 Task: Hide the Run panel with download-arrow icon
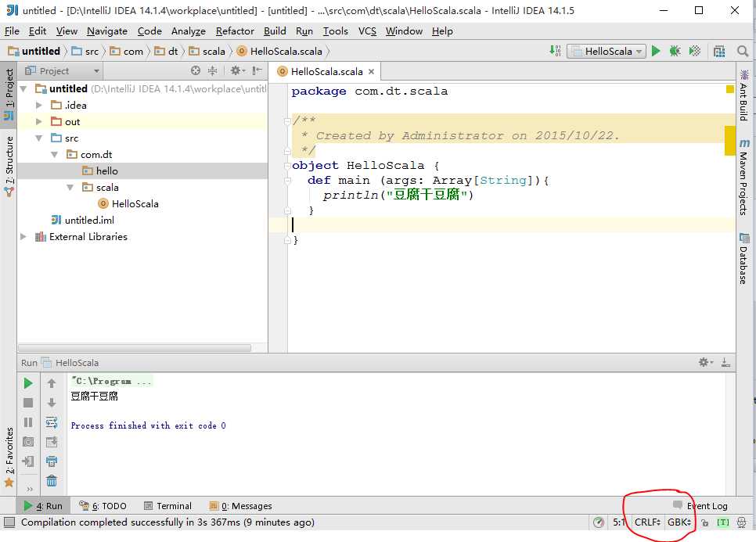point(725,362)
